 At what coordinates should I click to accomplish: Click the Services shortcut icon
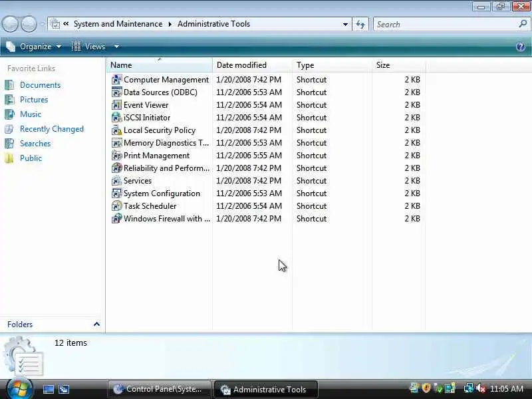(117, 181)
